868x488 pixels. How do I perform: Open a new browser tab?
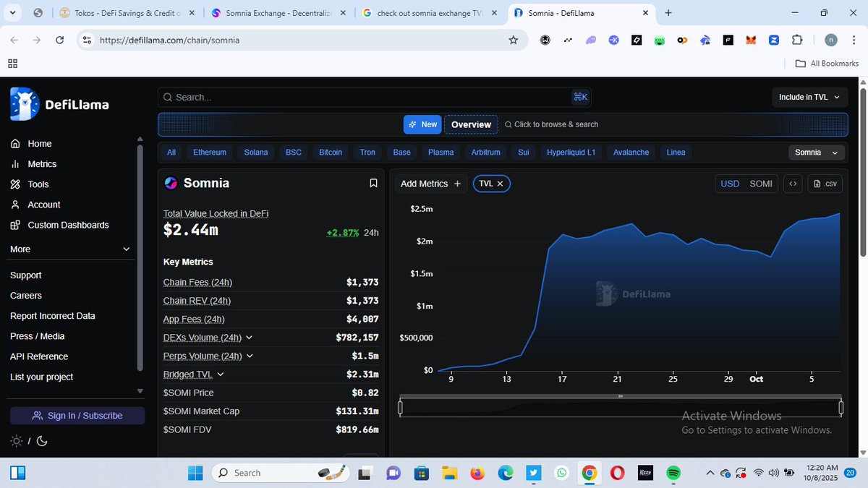point(668,13)
